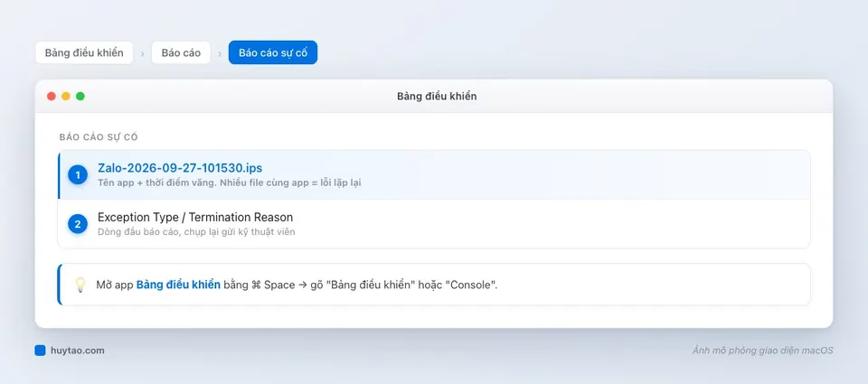Maximize the window with the green button
Image resolution: width=868 pixels, height=384 pixels.
(80, 97)
